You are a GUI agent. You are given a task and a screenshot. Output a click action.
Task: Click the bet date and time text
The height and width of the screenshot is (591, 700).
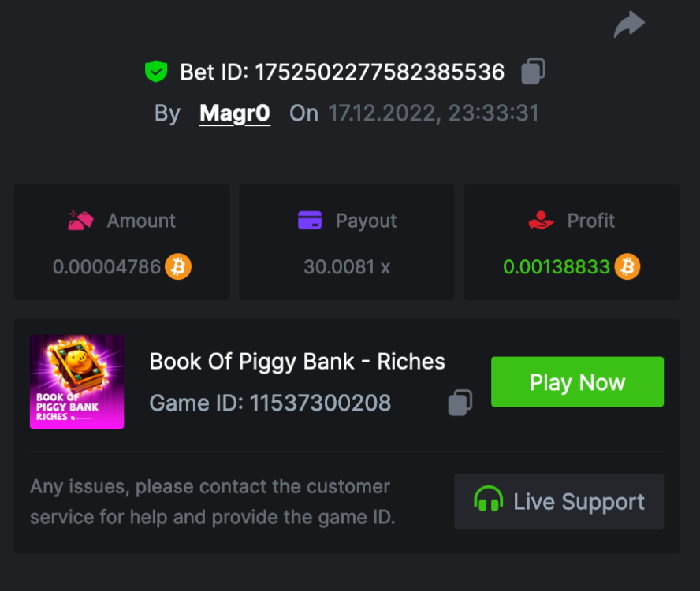tap(434, 113)
